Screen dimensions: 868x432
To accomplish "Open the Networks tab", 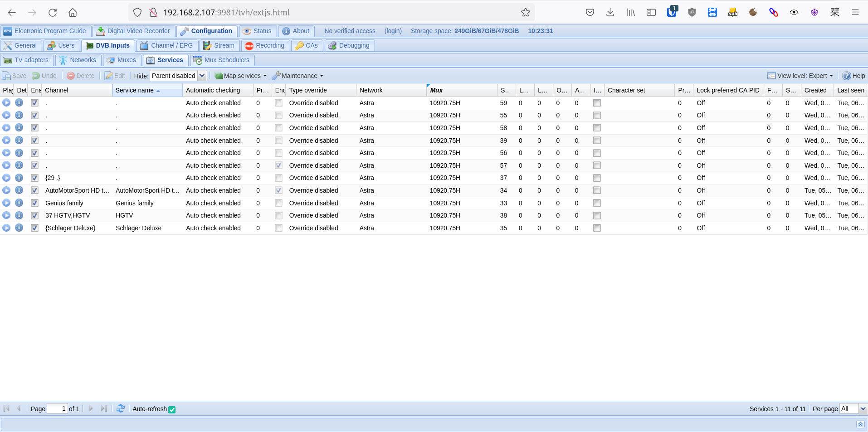I will [x=78, y=60].
